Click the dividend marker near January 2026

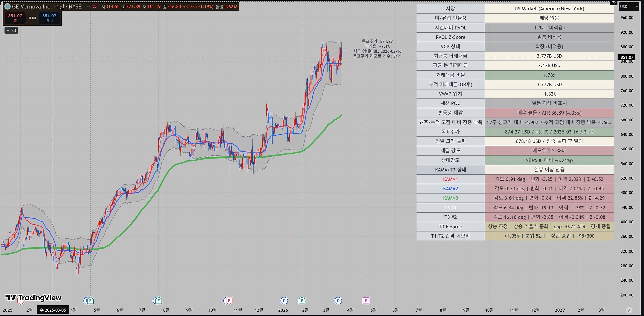click(x=284, y=301)
